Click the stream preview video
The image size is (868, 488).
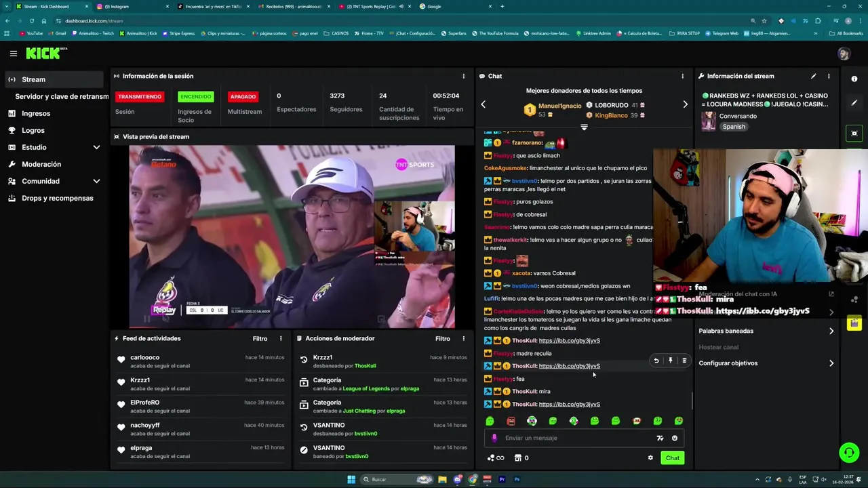point(292,236)
